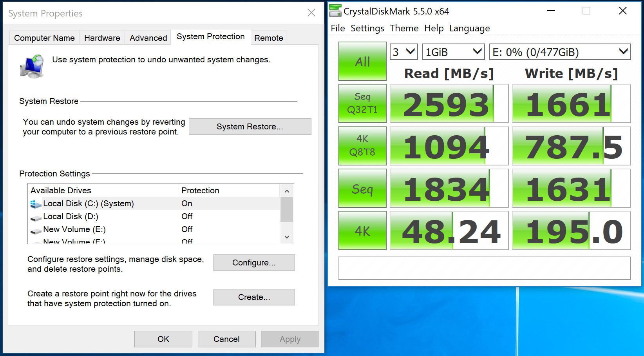
Task: Open the E: drive selection dropdown
Action: [560, 52]
